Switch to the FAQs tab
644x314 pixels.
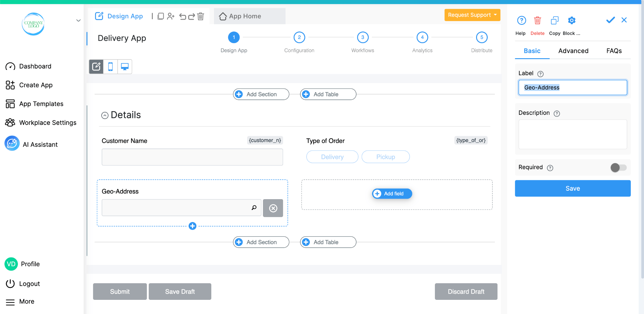tap(614, 51)
